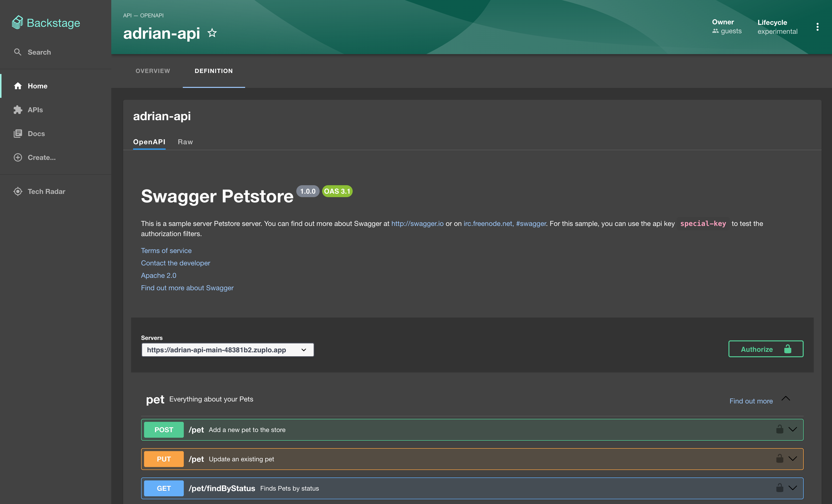Screen dimensions: 832x504
Task: Click Find out more about Swagger
Action: pos(188,288)
